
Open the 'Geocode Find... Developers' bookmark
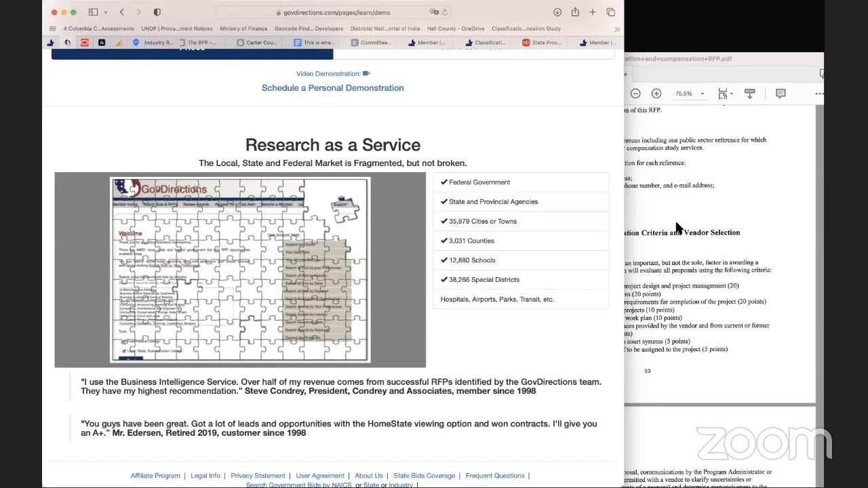tap(309, 28)
